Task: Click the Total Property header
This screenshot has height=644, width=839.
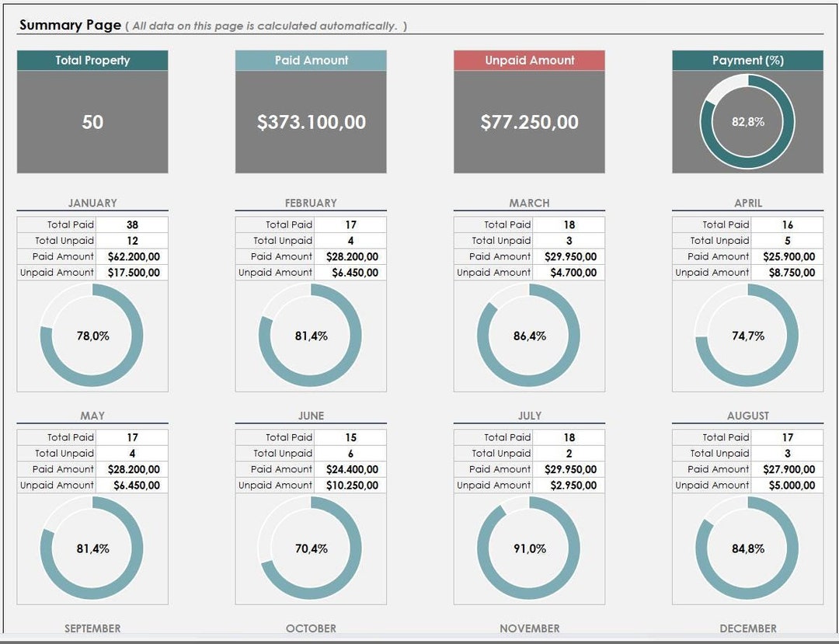Action: pos(92,60)
